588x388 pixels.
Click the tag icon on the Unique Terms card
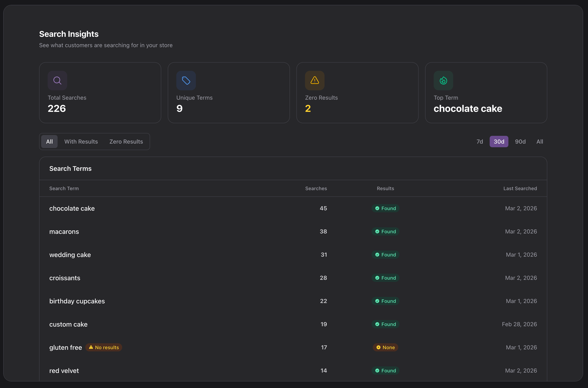click(186, 80)
